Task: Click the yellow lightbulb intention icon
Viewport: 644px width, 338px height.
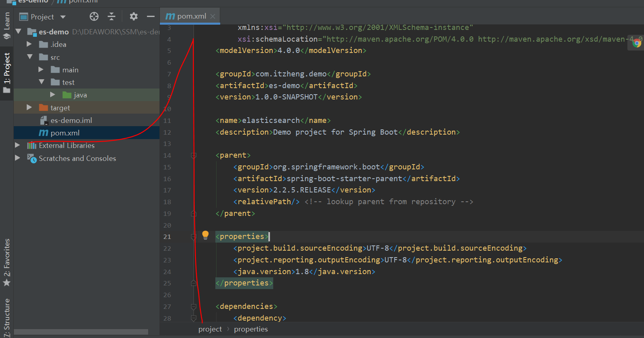Action: click(205, 235)
